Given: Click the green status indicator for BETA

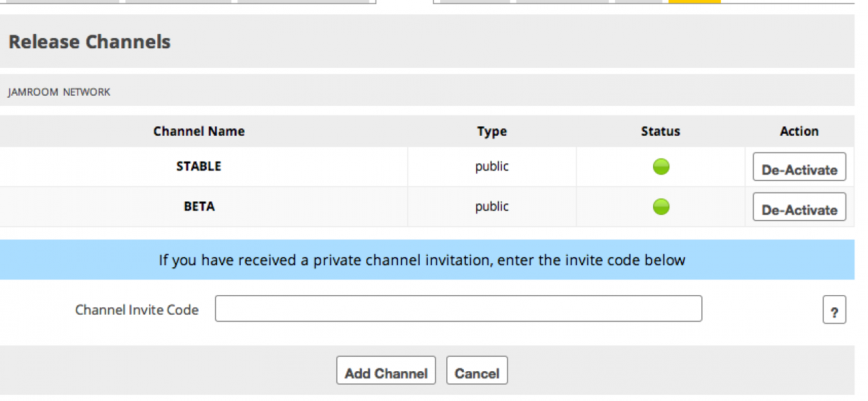Looking at the screenshot, I should (660, 206).
